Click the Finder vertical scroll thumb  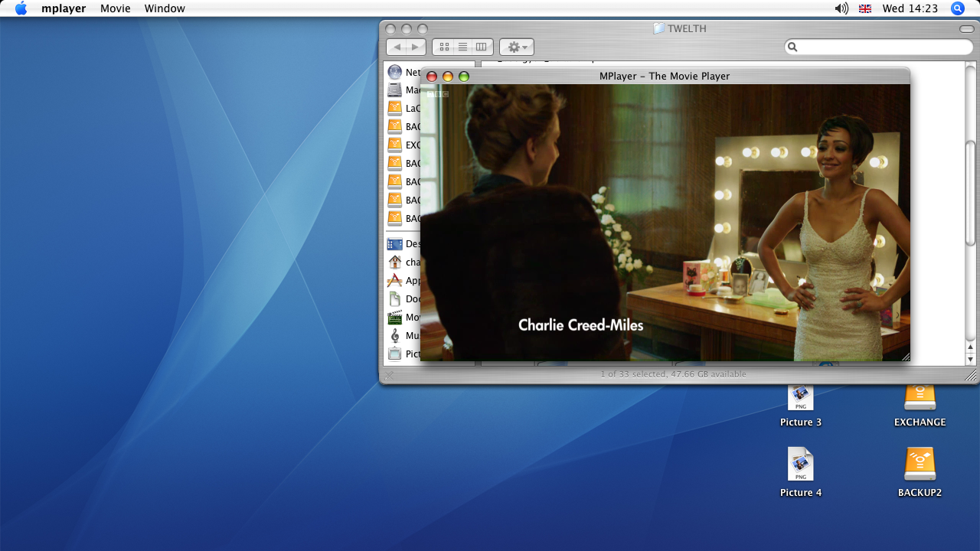coord(971,193)
